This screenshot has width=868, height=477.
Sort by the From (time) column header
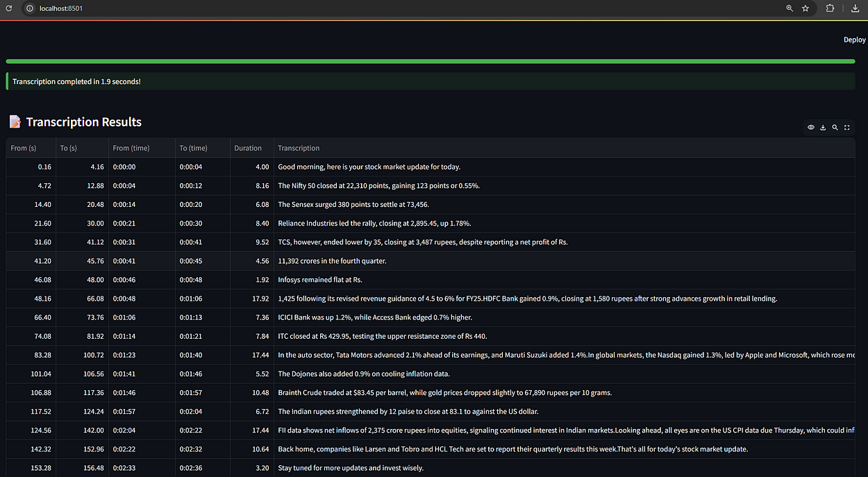[141, 148]
